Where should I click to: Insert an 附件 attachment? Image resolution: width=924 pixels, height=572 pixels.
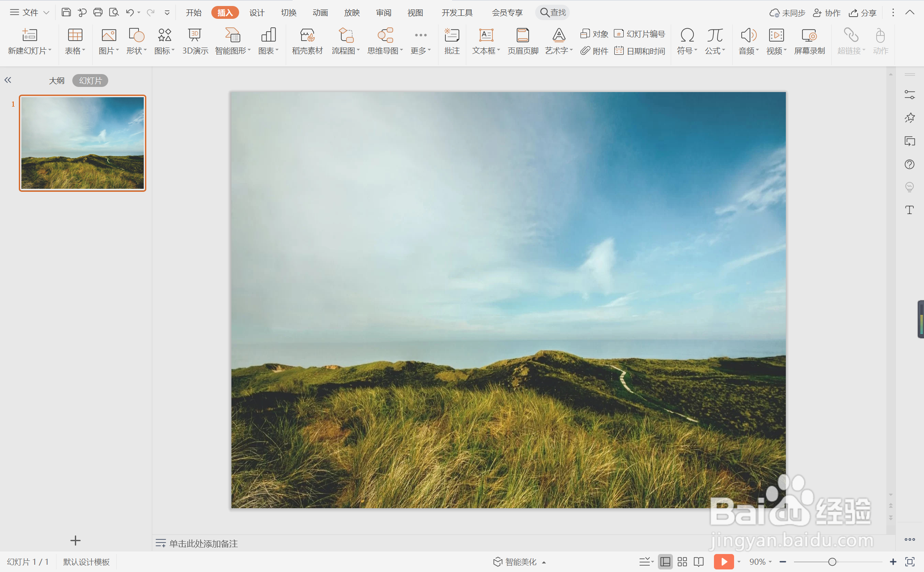pos(594,51)
